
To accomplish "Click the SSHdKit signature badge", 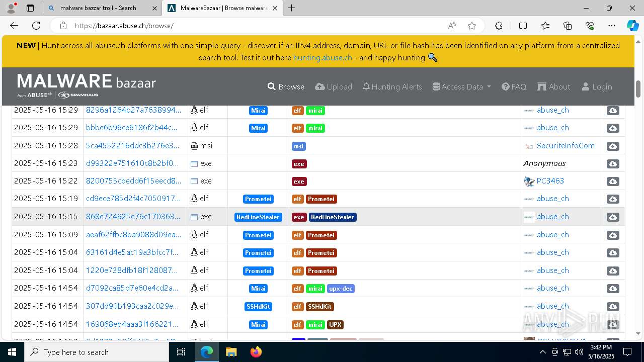I will tap(258, 307).
